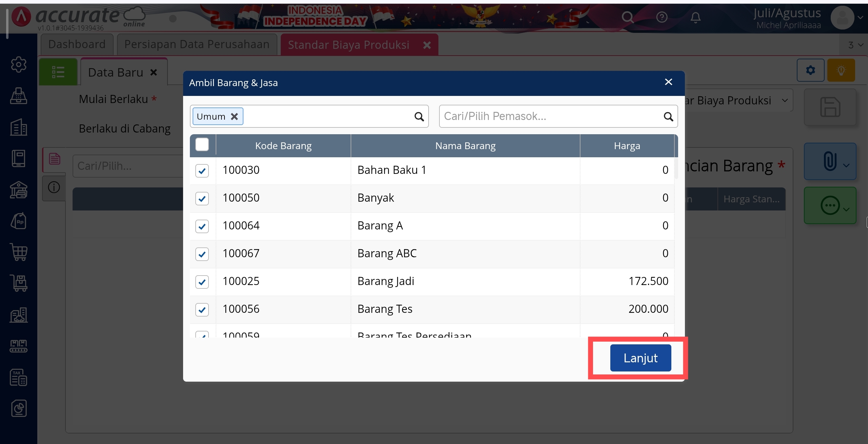Open the Persiapan Data Perusahaan tab
Viewport: 868px width, 444px height.
pyautogui.click(x=197, y=44)
